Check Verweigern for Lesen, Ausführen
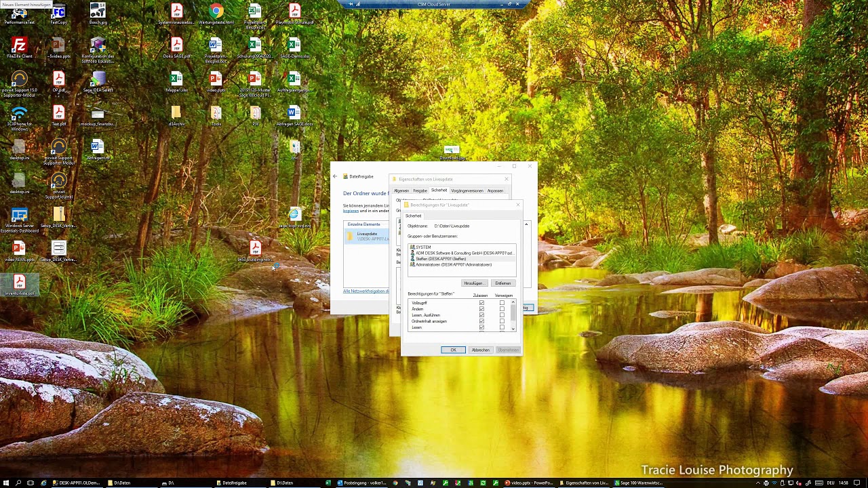Image resolution: width=868 pixels, height=488 pixels. point(502,315)
